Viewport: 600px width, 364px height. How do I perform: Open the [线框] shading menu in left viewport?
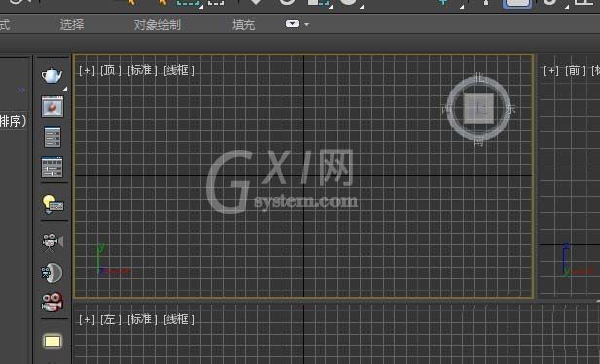178,319
